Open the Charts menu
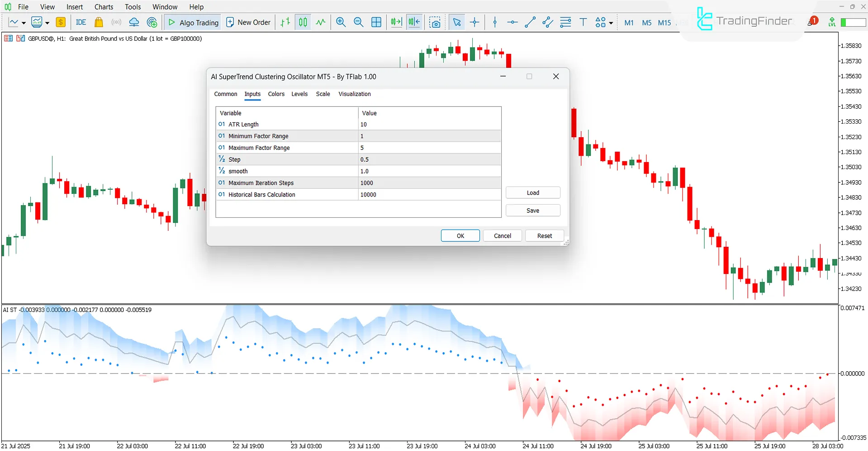 click(x=103, y=7)
